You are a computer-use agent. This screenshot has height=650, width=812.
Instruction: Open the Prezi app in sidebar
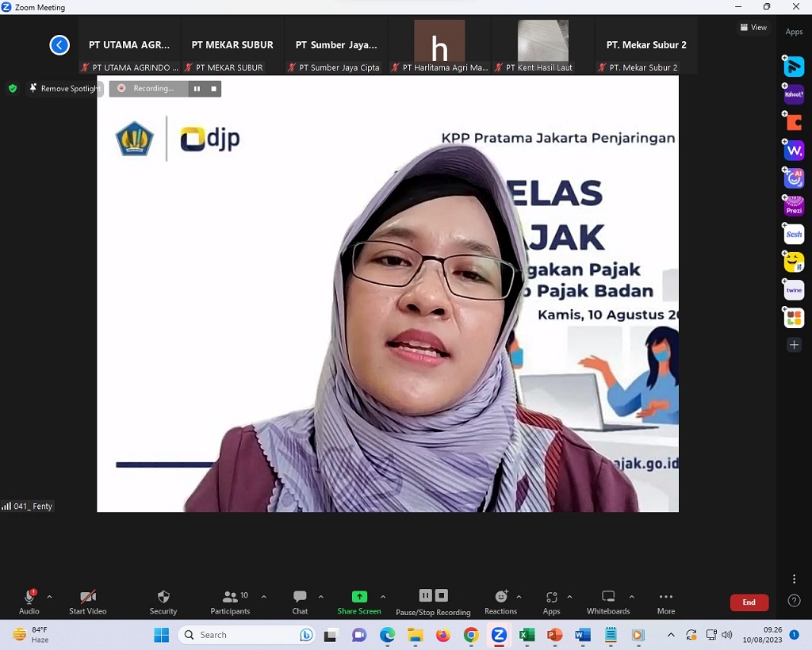[x=794, y=206]
